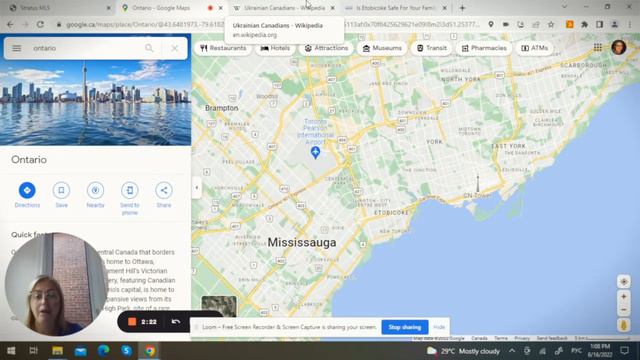The height and width of the screenshot is (360, 640).
Task: Bookmark this page with star icon
Action: 551,24
